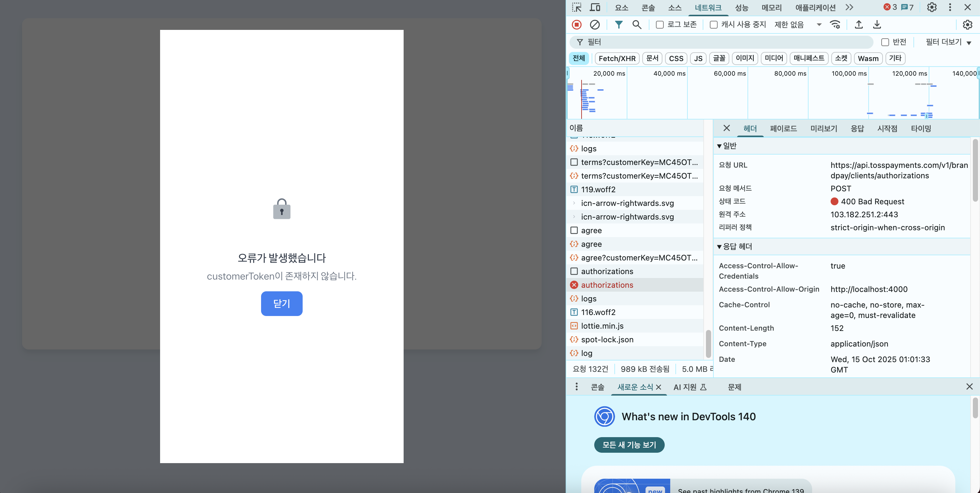Toggle the 반전 checkbox
Screen dimensions: 980x493
[885, 42]
